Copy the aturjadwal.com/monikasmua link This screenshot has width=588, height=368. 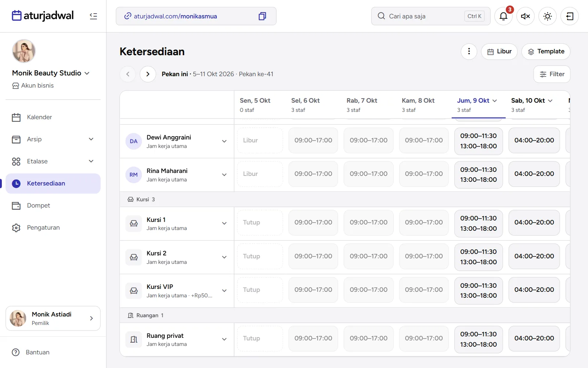(262, 16)
